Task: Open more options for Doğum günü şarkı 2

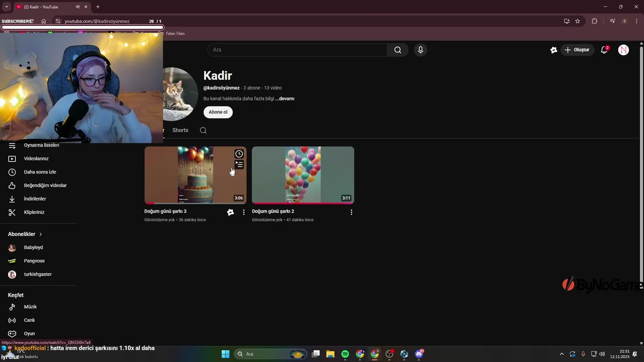Action: tap(351, 212)
